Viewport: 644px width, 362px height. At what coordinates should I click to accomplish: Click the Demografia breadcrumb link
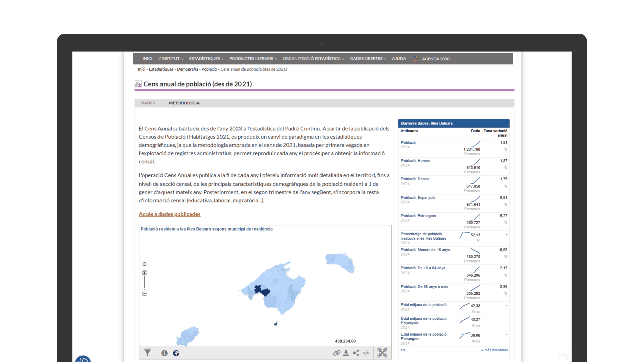187,69
